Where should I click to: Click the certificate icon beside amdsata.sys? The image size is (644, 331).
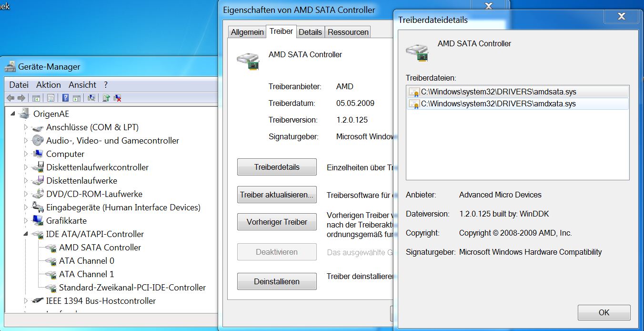[414, 92]
